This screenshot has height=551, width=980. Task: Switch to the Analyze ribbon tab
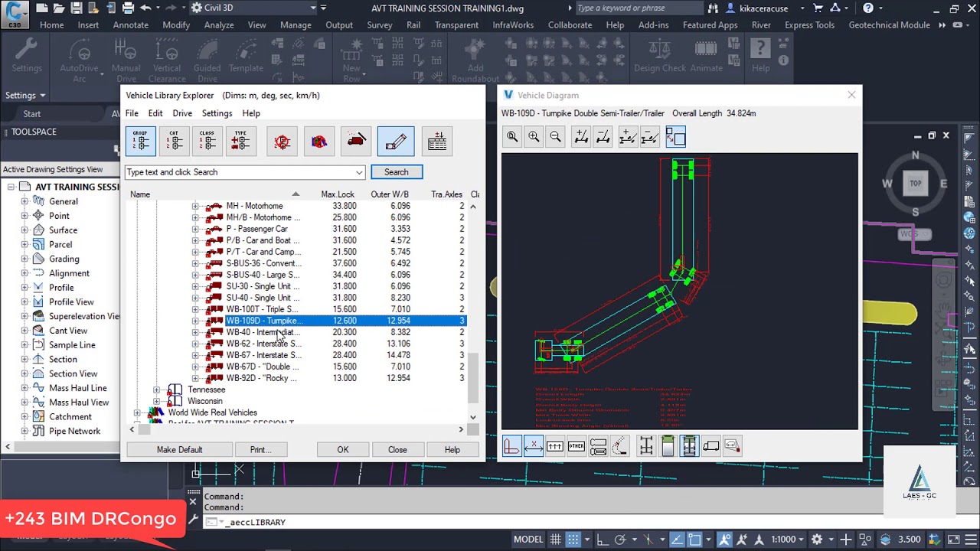click(x=219, y=24)
